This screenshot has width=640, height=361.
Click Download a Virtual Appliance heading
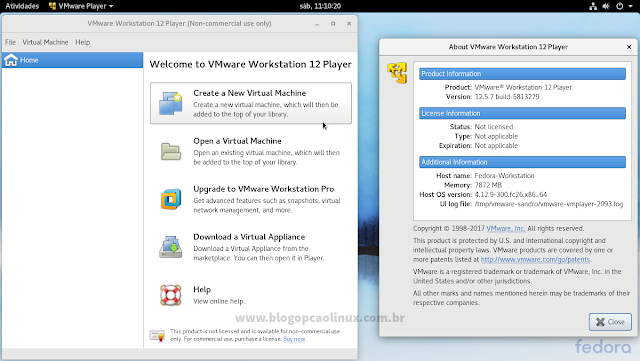pos(249,237)
